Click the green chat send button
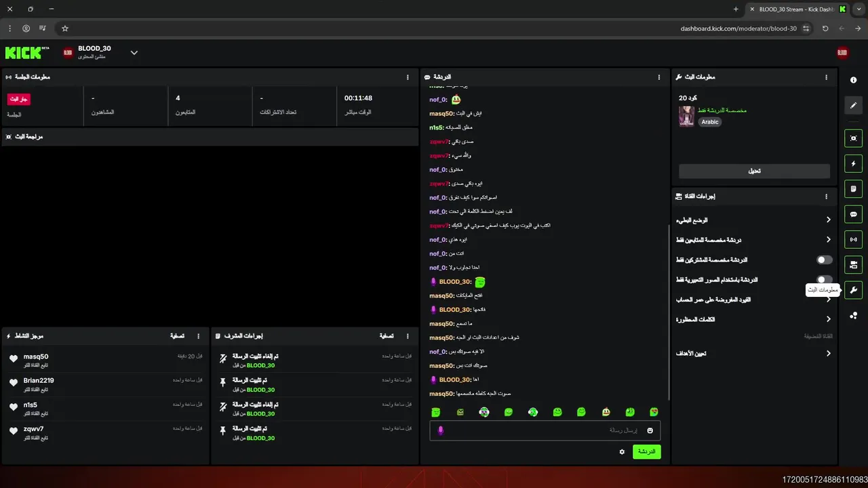The height and width of the screenshot is (488, 868). pos(646,451)
